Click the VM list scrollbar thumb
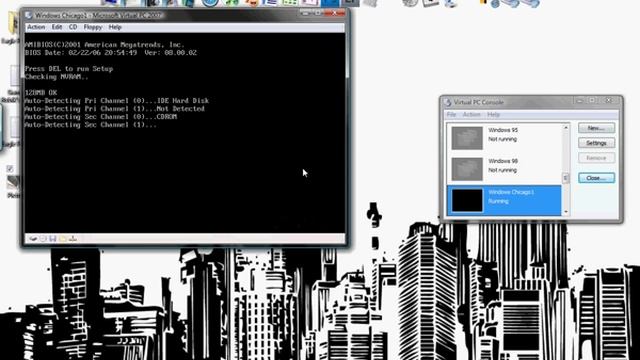The image size is (640, 360). tap(566, 178)
